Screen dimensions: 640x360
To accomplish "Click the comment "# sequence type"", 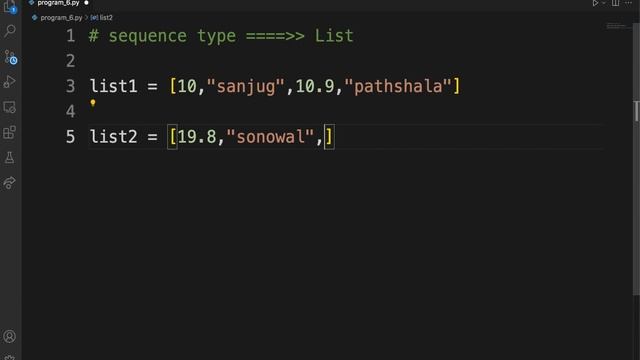I will click(162, 36).
